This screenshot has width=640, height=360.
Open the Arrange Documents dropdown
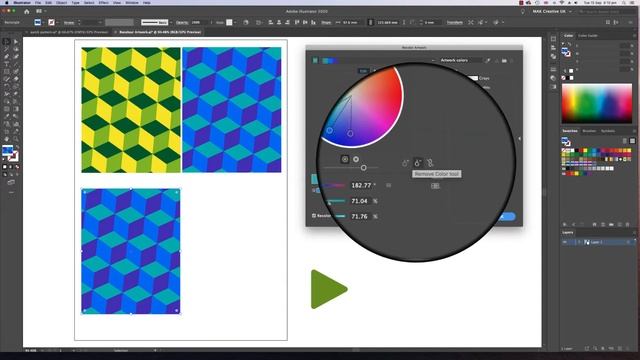tap(40, 11)
